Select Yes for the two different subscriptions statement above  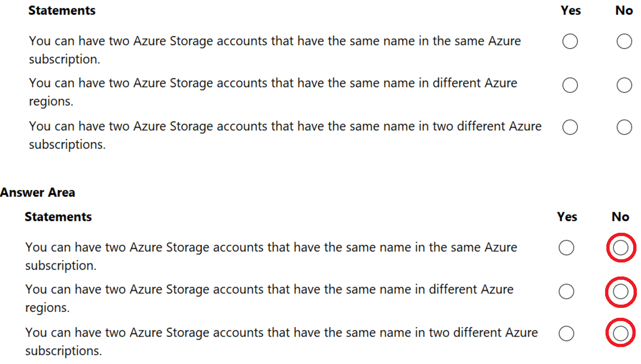(570, 127)
